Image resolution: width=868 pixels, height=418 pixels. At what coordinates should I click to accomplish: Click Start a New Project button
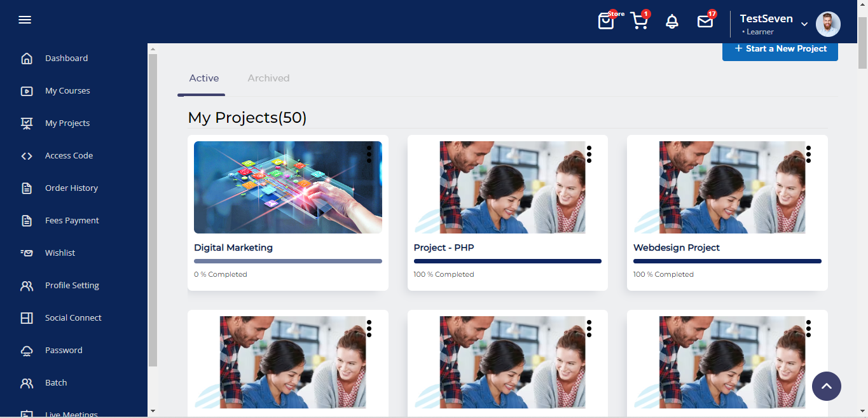[780, 49]
